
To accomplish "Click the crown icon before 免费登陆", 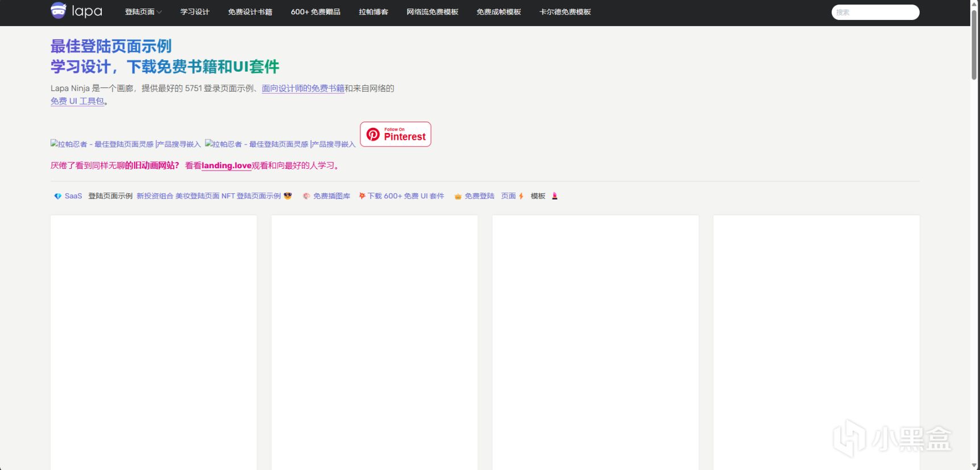I will tap(458, 196).
